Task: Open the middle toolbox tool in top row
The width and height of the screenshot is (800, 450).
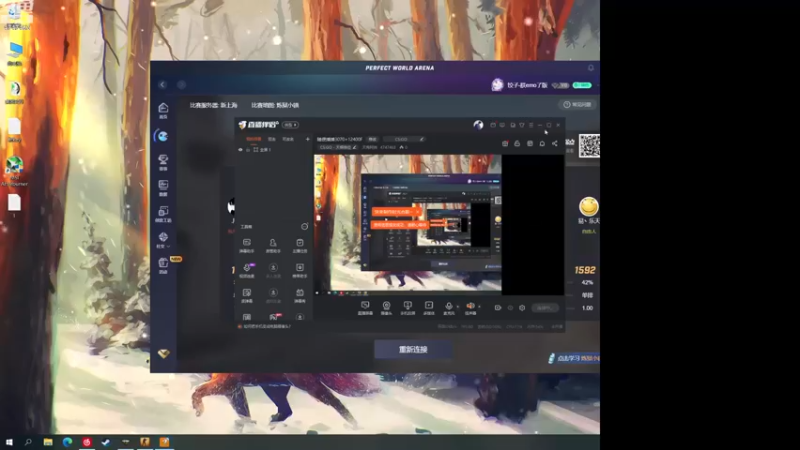Action: 273,245
